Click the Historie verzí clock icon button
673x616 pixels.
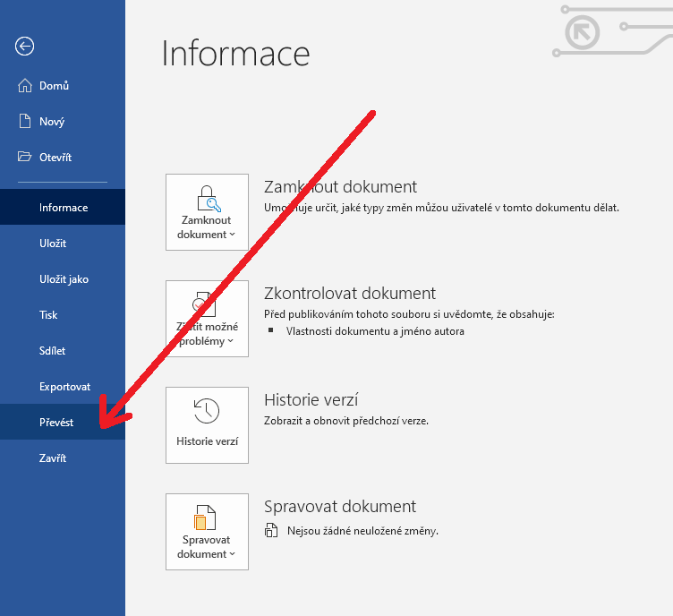click(207, 425)
